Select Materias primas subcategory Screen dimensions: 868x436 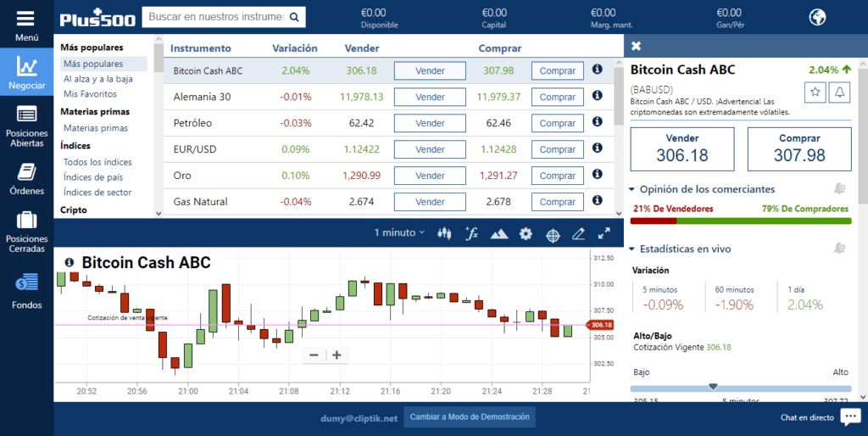pyautogui.click(x=96, y=128)
